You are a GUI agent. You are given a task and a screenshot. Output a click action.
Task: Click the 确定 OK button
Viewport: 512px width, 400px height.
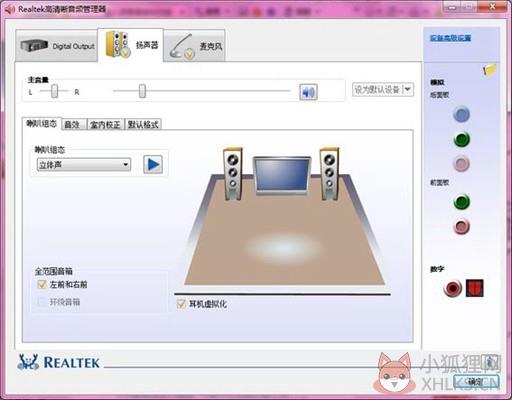pos(476,382)
